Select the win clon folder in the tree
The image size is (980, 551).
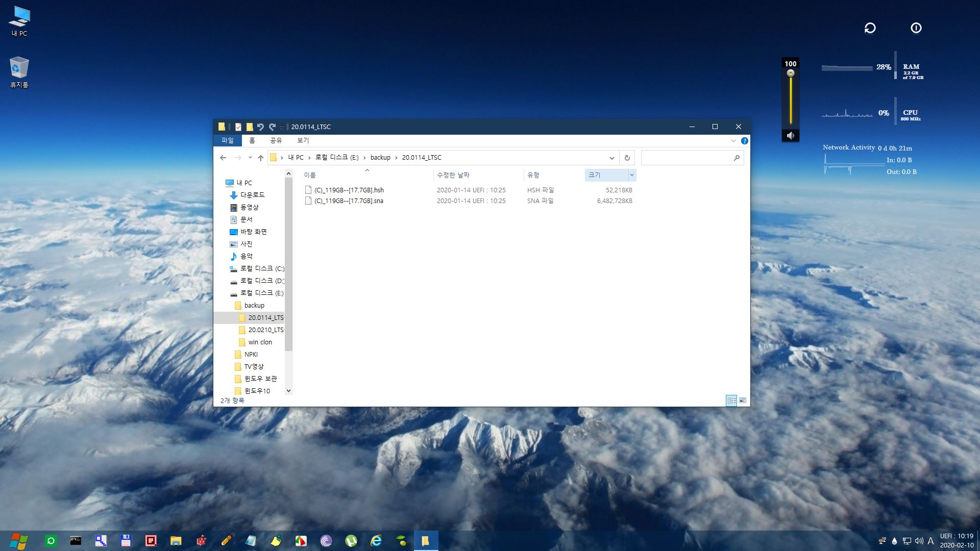pyautogui.click(x=260, y=342)
